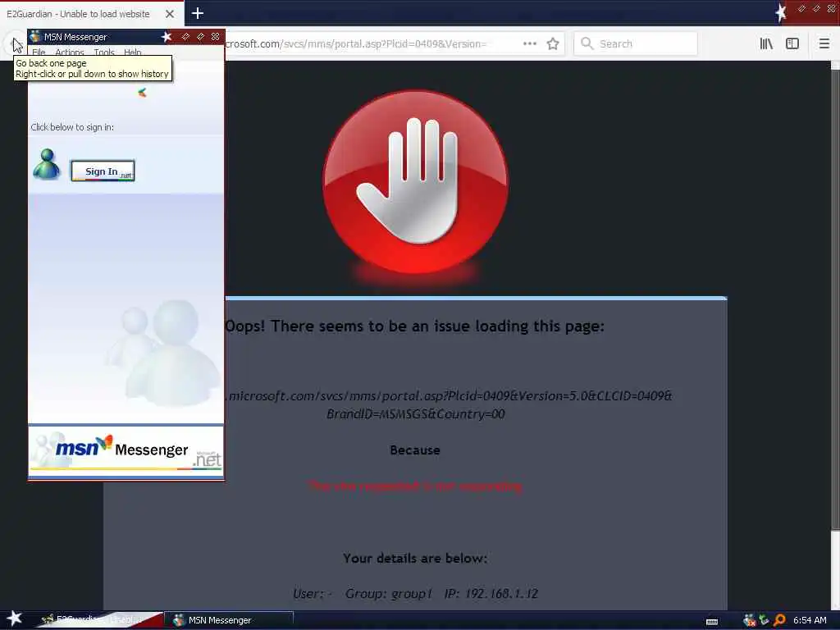840x630 pixels.
Task: Click the 'IP: 192.168.1.12' text
Action: pyautogui.click(x=491, y=594)
